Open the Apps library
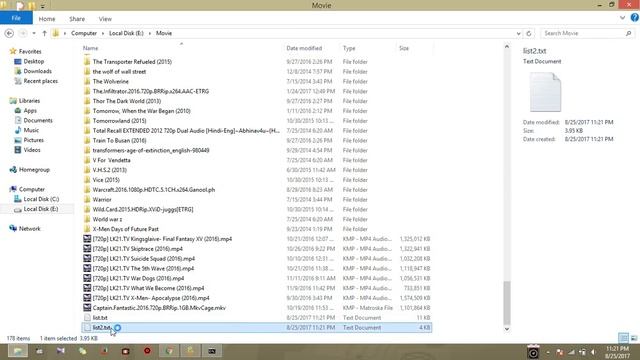 click(x=30, y=111)
